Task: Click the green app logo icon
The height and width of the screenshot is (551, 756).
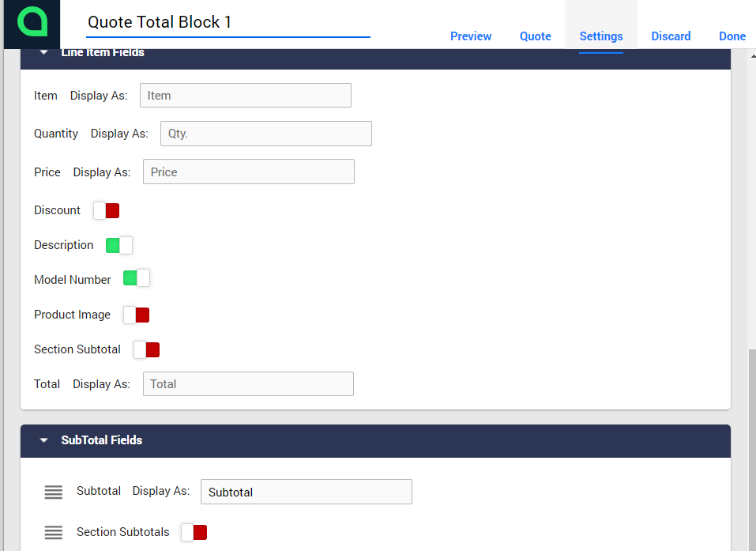Action: [x=32, y=22]
